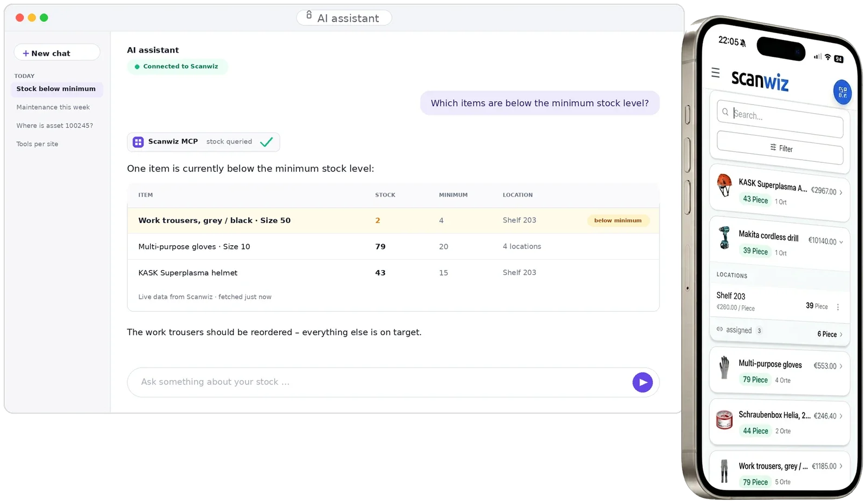This screenshot has height=504, width=867.
Task: Start a New chat
Action: [57, 53]
